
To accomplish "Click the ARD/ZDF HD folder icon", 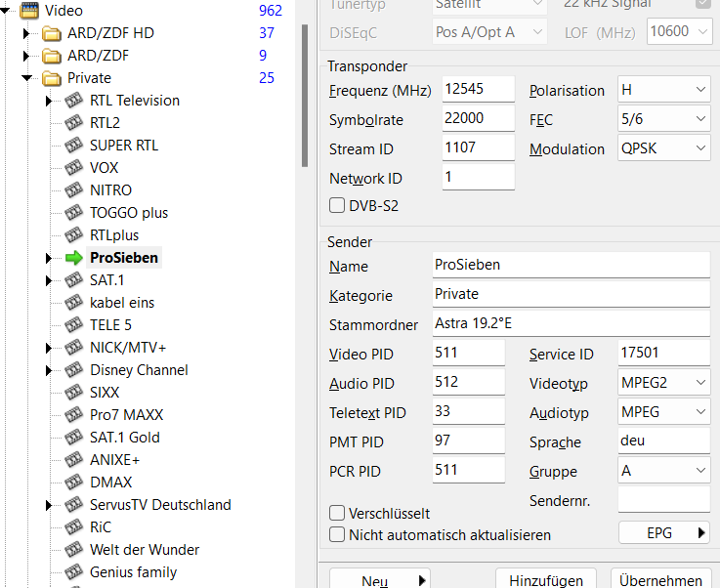I will pos(53,33).
